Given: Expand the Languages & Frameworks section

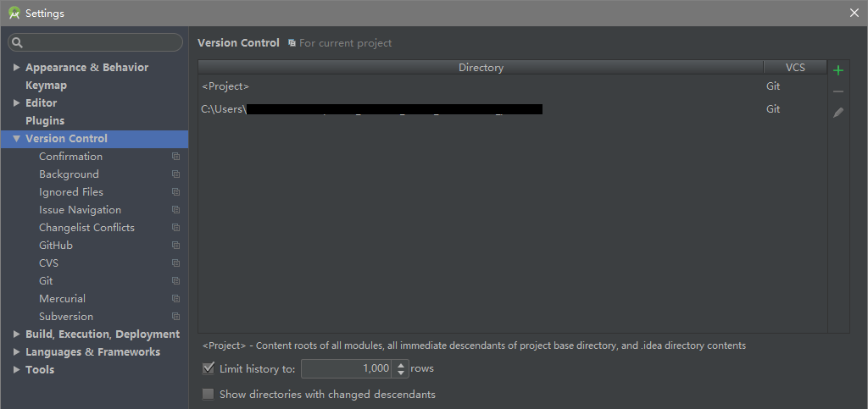Looking at the screenshot, I should click(16, 352).
